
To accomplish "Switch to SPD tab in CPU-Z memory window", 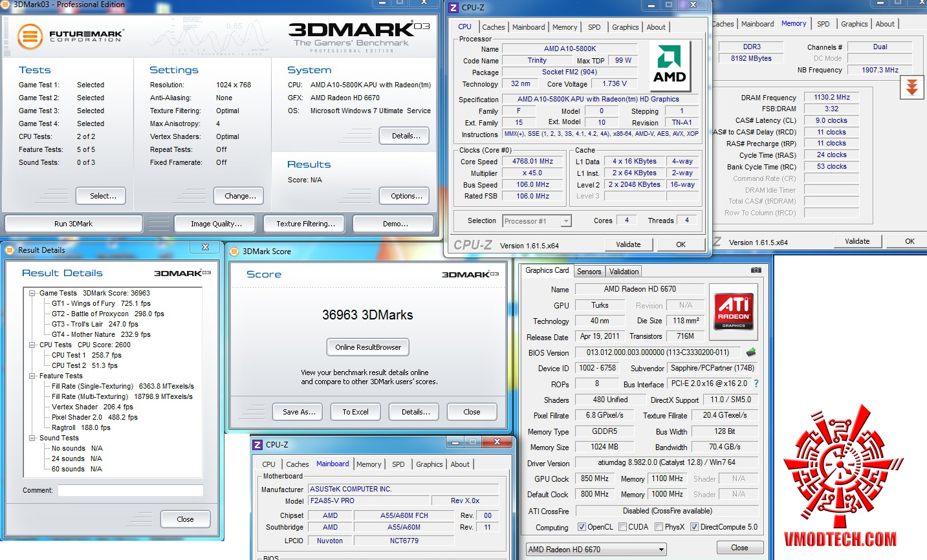I will coord(823,24).
